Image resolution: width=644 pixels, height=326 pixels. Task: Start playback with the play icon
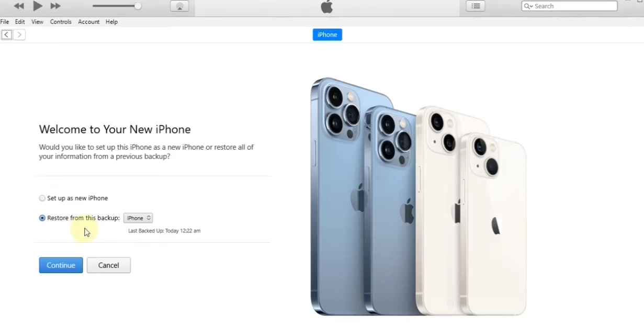[x=38, y=6]
